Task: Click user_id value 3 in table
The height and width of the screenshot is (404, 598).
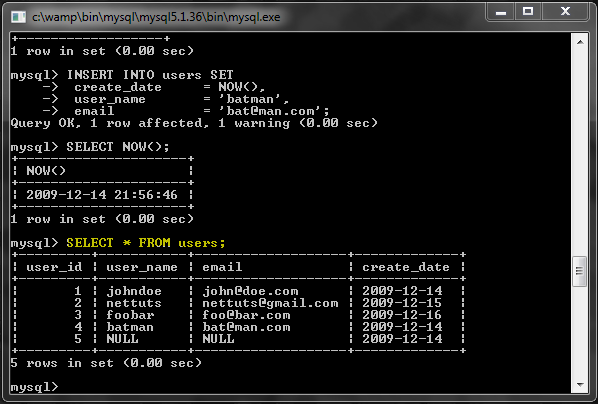Action: pyautogui.click(x=78, y=315)
